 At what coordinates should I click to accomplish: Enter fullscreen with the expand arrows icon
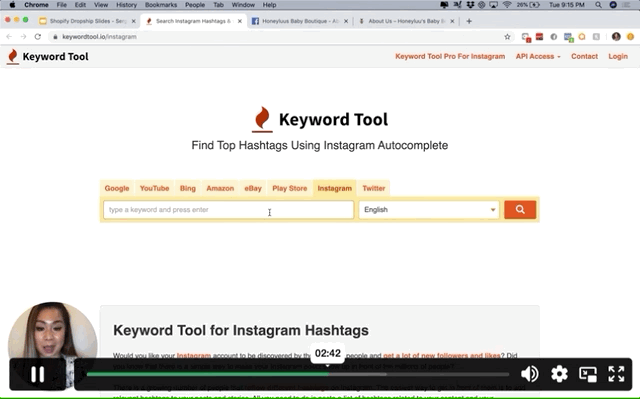(616, 374)
